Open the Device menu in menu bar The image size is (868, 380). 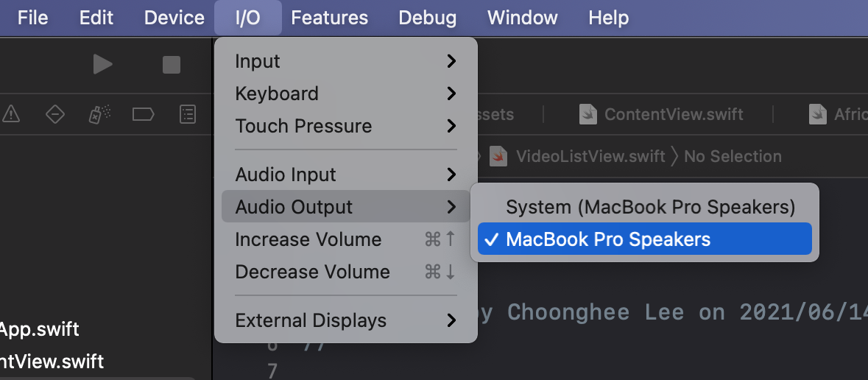tap(173, 18)
